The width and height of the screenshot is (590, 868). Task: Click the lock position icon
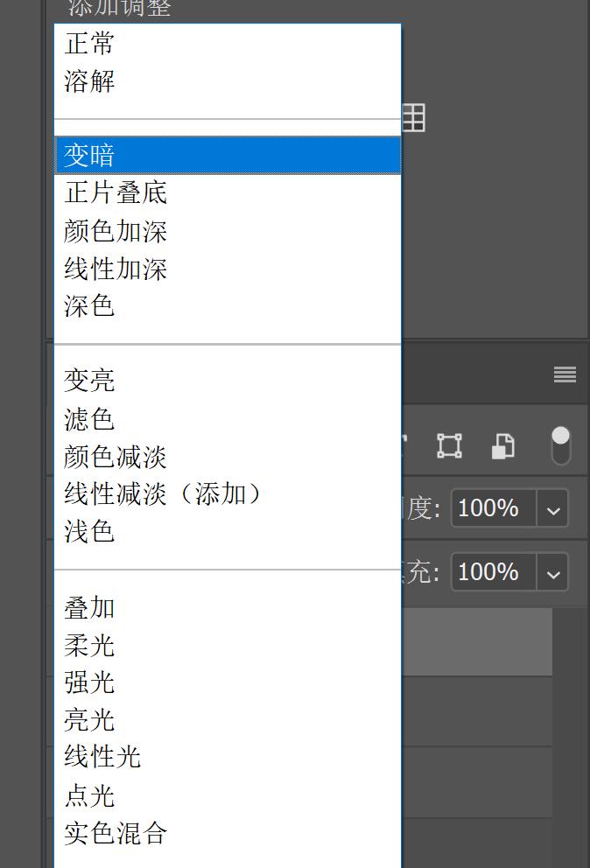[449, 445]
